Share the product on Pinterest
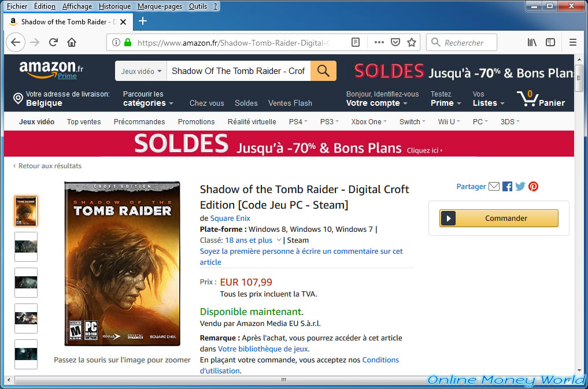 click(533, 186)
